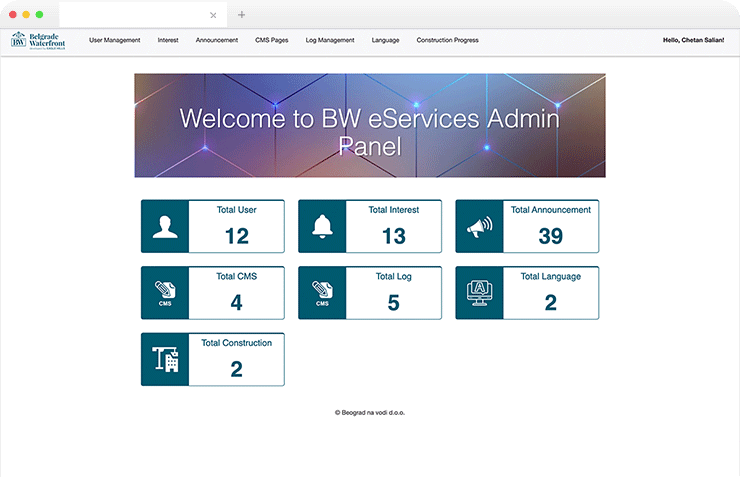This screenshot has width=740, height=490.
Task: Click the Total User count 12
Action: 237,236
